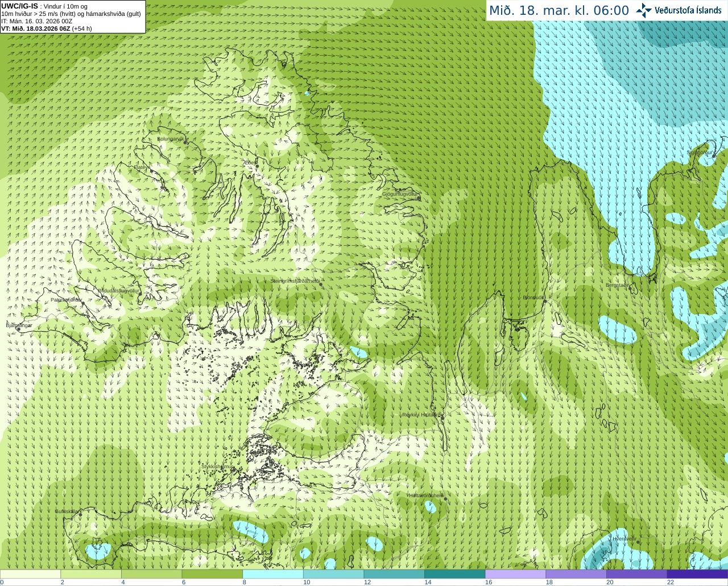Click the 0–2 m/s palest legend swatch

pos(30,574)
